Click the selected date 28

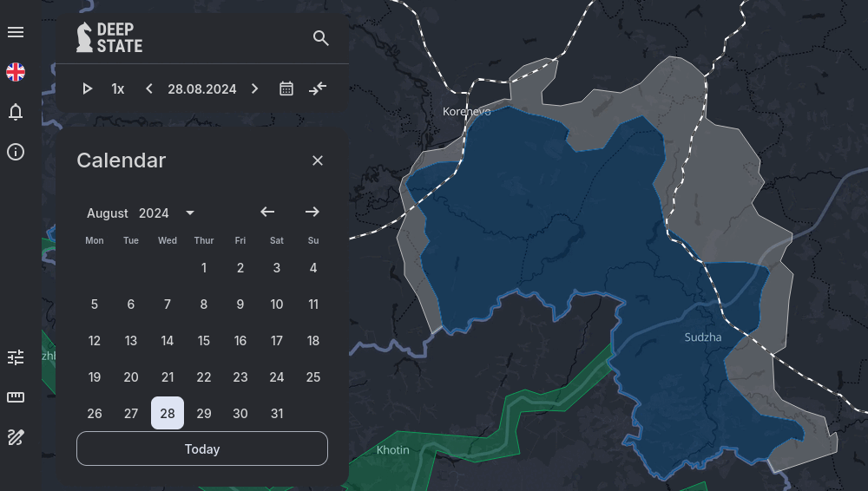click(168, 413)
